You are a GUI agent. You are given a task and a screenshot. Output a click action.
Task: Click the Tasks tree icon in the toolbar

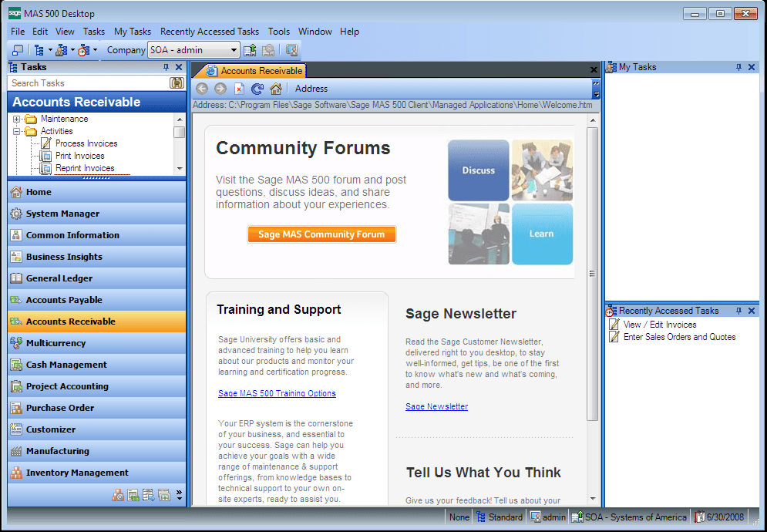click(39, 50)
